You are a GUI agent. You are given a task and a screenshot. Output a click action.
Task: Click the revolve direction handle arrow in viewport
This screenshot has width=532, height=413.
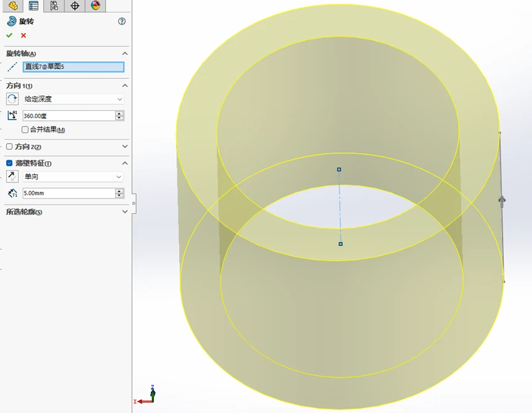[x=502, y=200]
